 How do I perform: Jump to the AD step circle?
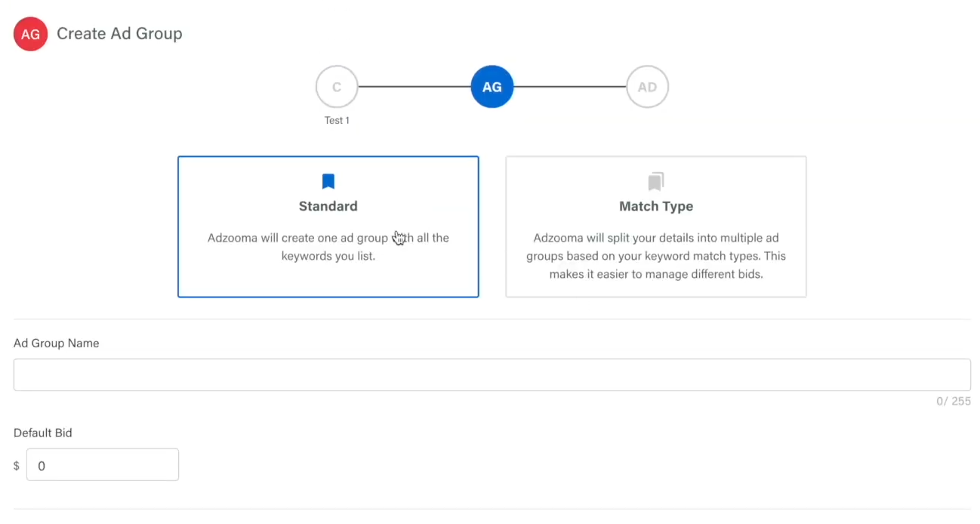[648, 87]
